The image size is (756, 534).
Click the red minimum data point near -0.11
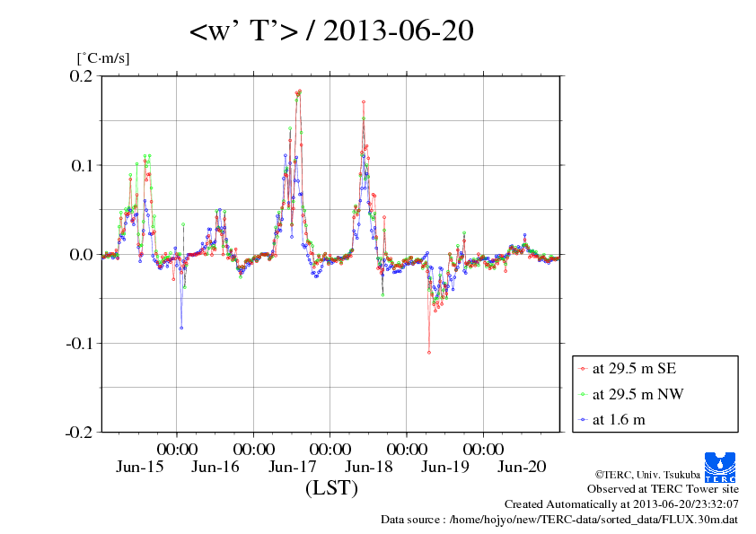[x=429, y=353]
